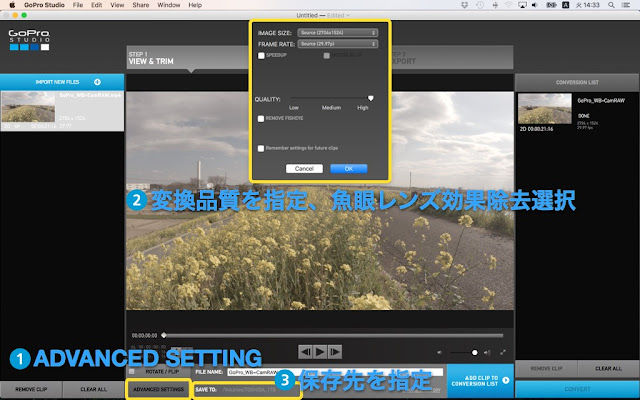Image resolution: width=640 pixels, height=400 pixels.
Task: Click the Time Machine menu bar icon
Action: [x=480, y=5]
